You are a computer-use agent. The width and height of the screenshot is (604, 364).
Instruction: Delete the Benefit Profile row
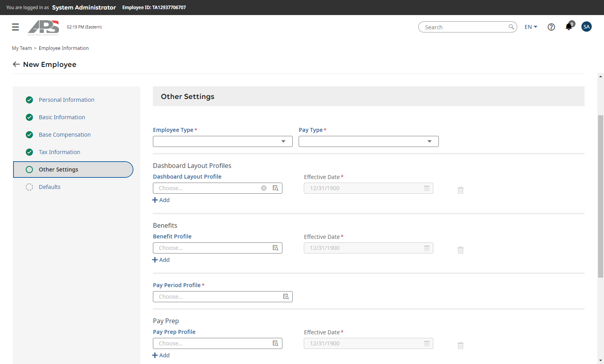461,250
